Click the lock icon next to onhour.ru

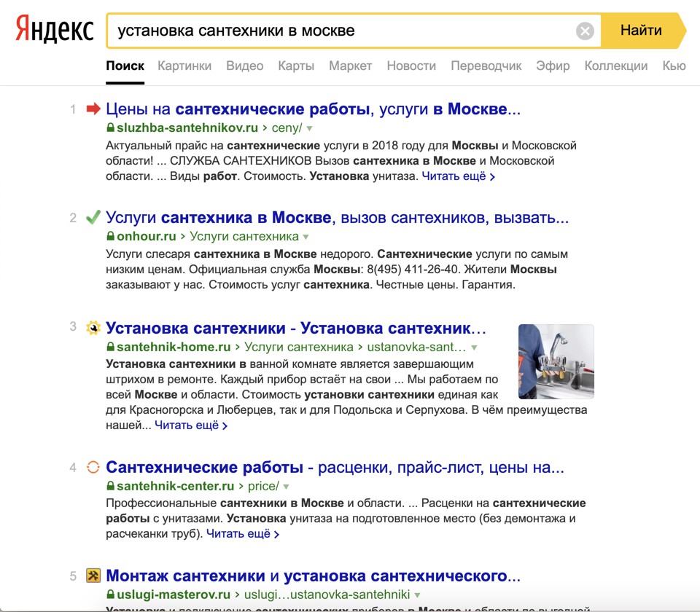110,236
